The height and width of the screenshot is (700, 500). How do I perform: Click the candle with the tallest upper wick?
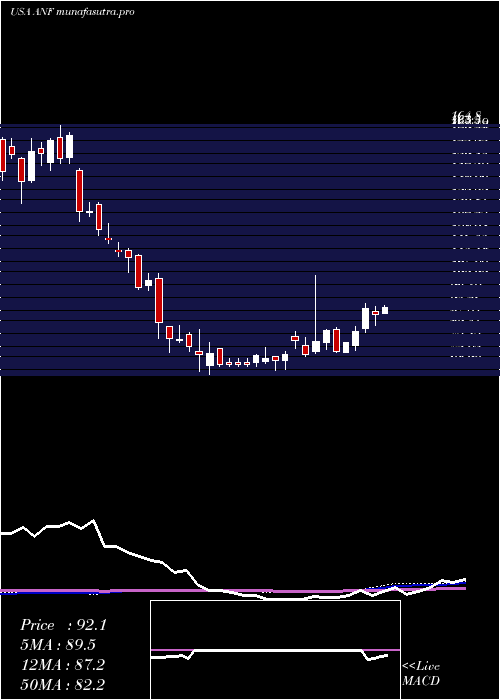[316, 314]
